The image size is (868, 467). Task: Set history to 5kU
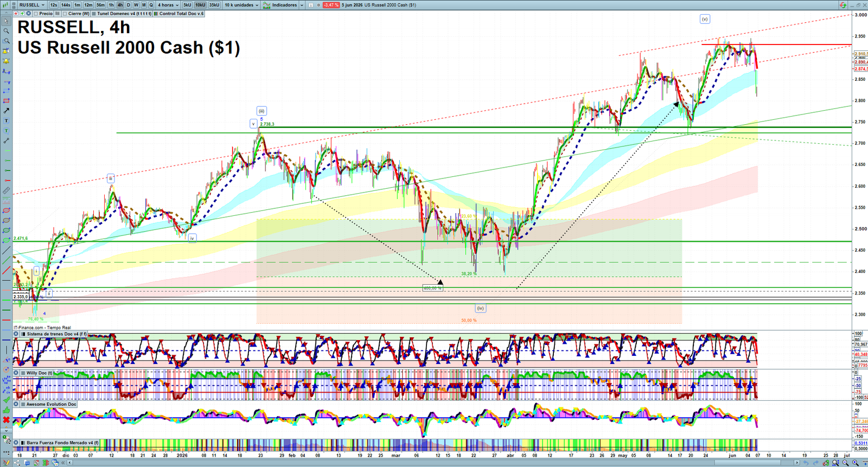click(x=187, y=5)
